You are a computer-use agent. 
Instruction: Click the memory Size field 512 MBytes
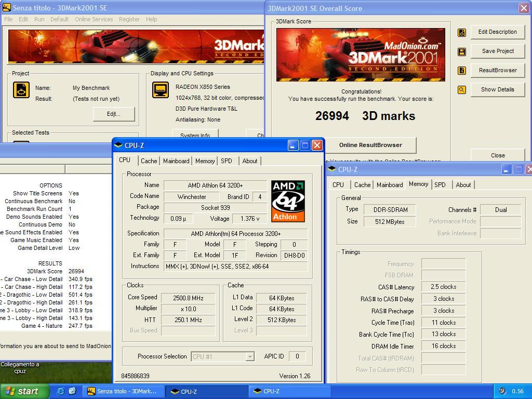tap(390, 221)
